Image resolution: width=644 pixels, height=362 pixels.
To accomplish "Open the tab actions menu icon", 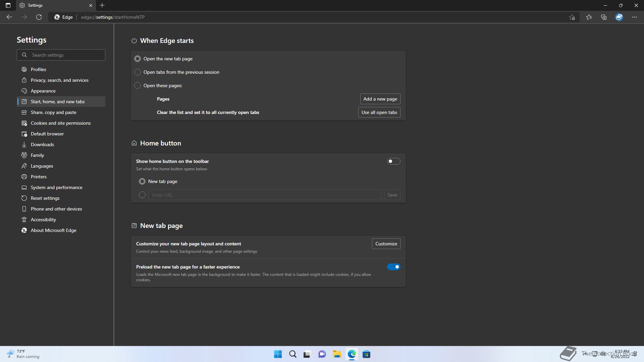I will click(x=8, y=5).
